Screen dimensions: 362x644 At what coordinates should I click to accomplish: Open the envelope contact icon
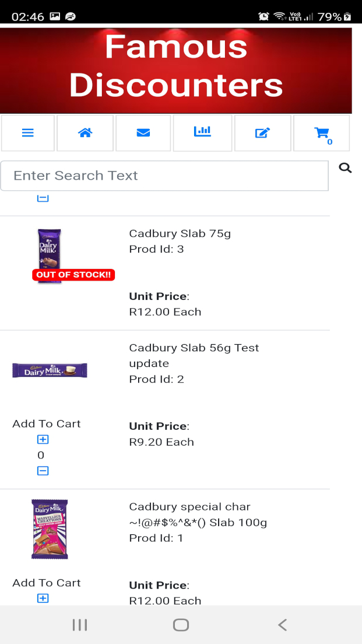(x=143, y=133)
